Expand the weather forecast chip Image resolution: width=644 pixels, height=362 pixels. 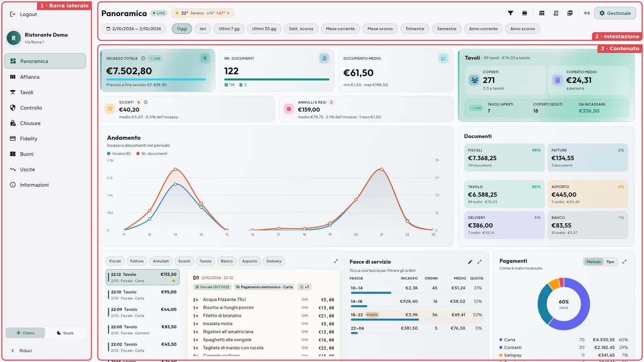pyautogui.click(x=202, y=13)
